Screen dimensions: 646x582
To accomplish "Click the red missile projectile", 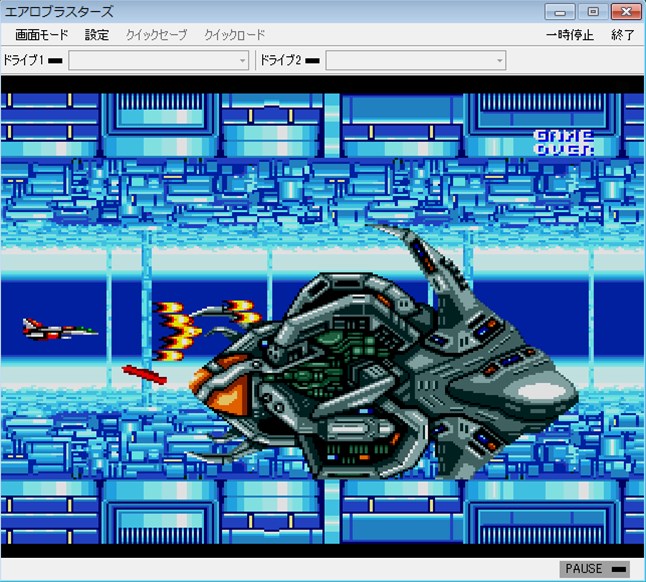I will tap(144, 374).
